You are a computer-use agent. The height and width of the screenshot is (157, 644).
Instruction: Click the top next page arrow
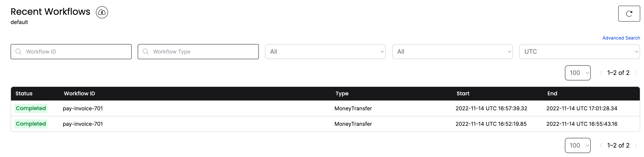click(636, 73)
